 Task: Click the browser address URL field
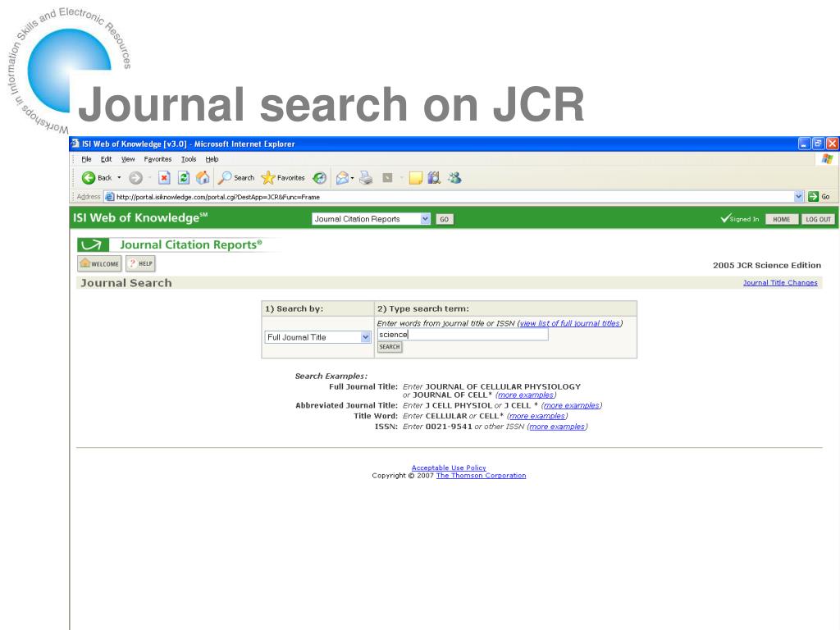coord(454,197)
